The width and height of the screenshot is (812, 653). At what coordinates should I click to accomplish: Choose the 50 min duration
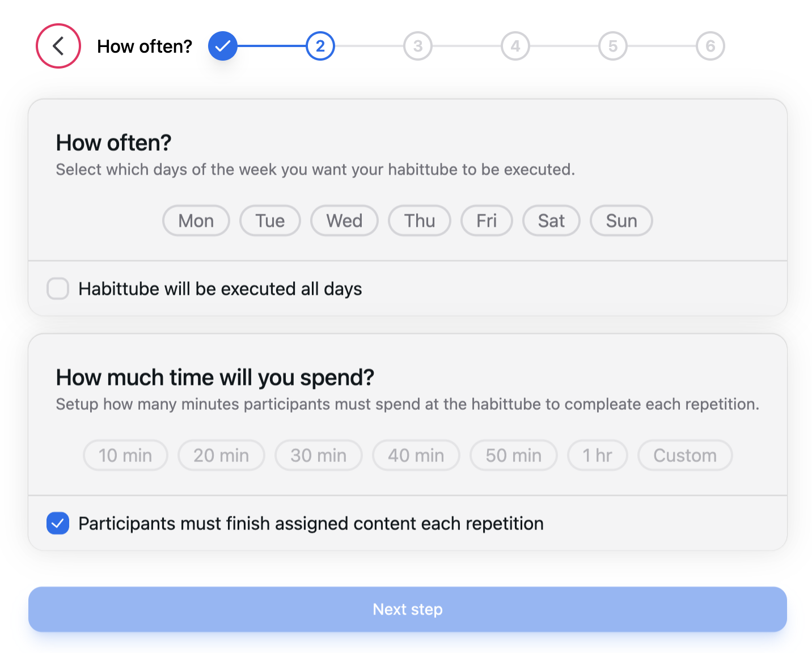[514, 455]
